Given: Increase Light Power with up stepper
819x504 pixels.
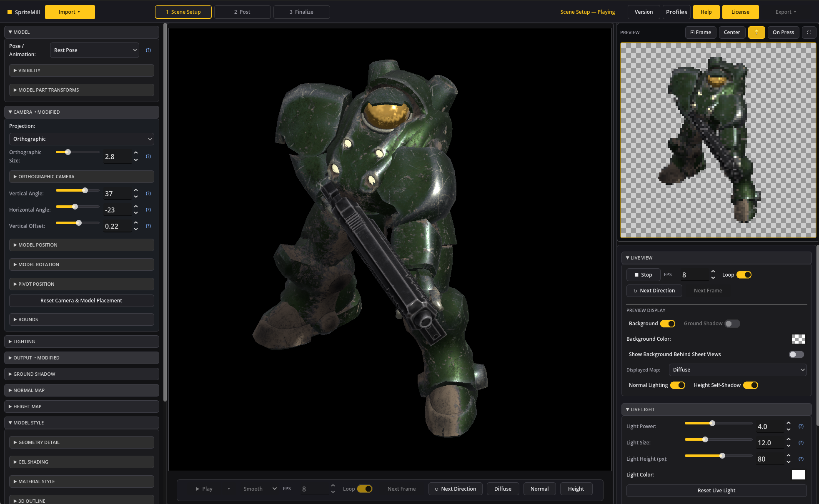Looking at the screenshot, I should click(789, 423).
